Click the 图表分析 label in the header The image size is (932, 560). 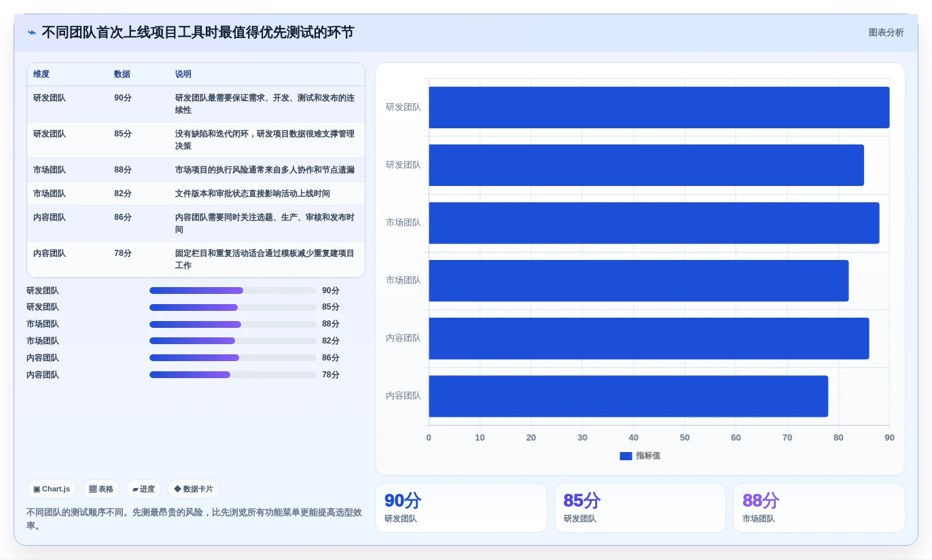(886, 33)
